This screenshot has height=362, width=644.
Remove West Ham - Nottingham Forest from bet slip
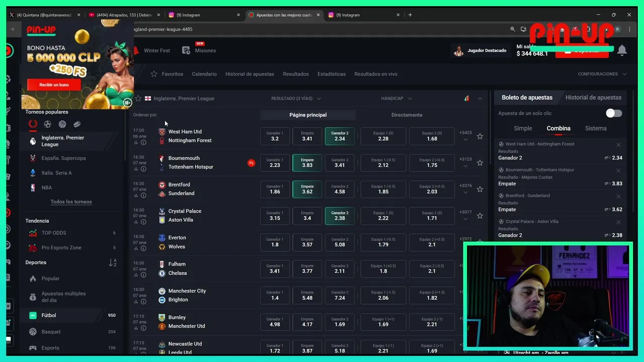point(618,145)
